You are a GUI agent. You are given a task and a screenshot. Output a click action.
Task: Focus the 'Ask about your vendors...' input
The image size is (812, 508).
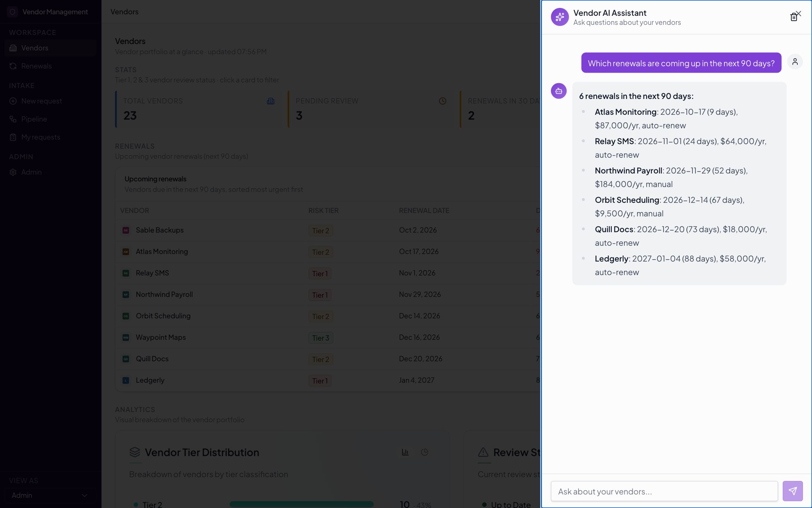(x=664, y=491)
